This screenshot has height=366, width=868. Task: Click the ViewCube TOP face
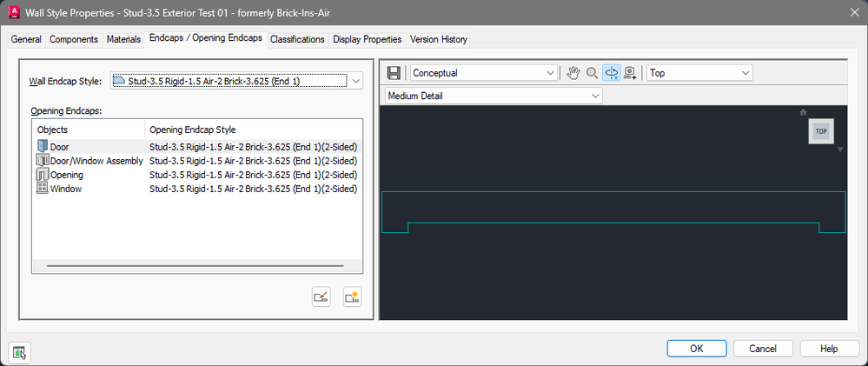tap(821, 131)
